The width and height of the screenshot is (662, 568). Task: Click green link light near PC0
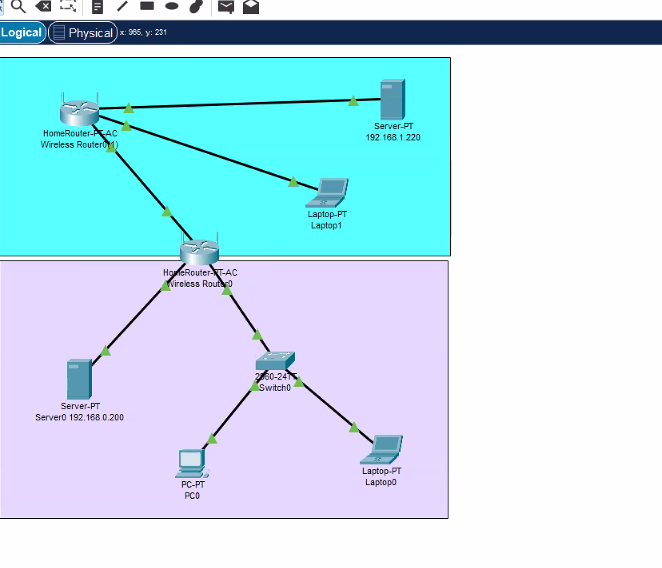click(212, 439)
